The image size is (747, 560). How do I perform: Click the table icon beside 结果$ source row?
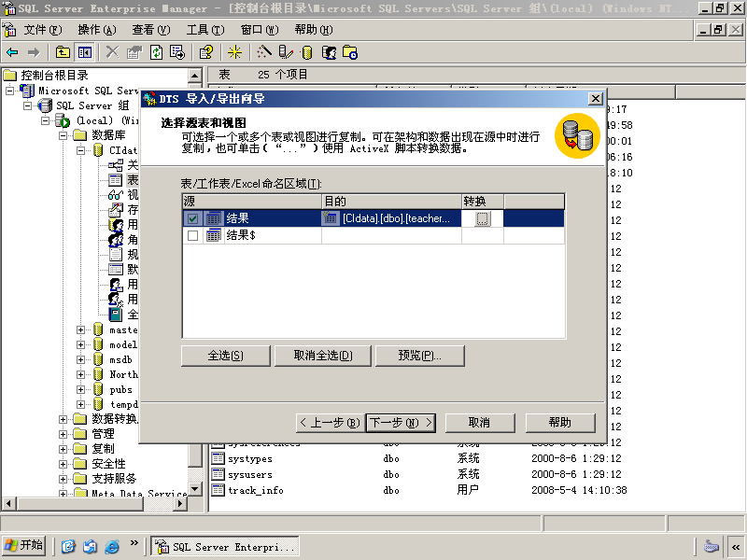coord(214,235)
